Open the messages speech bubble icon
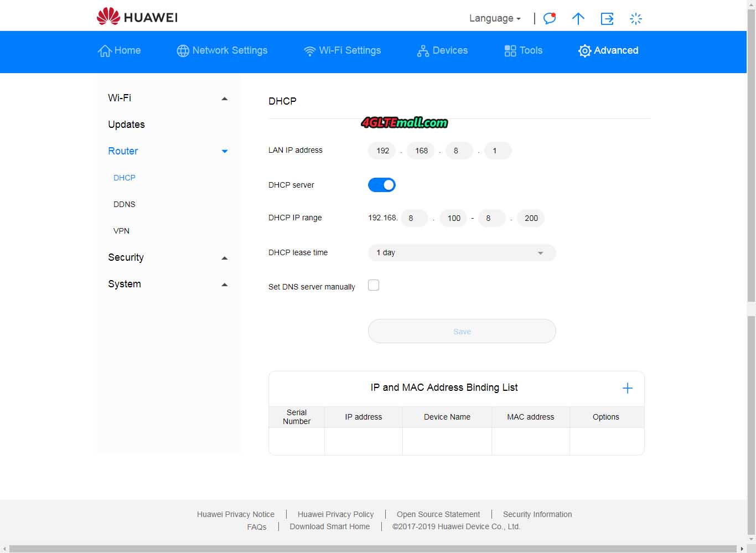This screenshot has height=553, width=756. (x=549, y=18)
